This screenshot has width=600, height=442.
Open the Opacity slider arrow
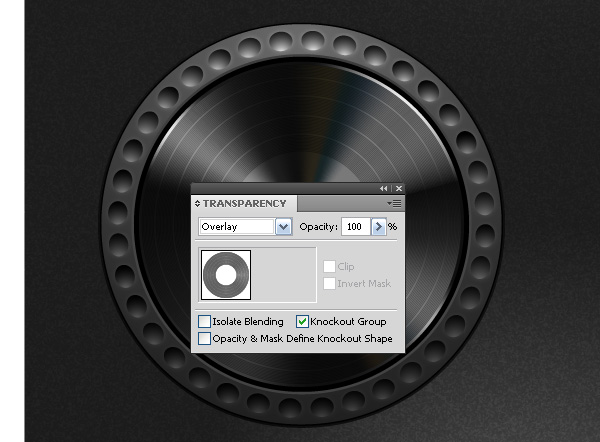[378, 227]
